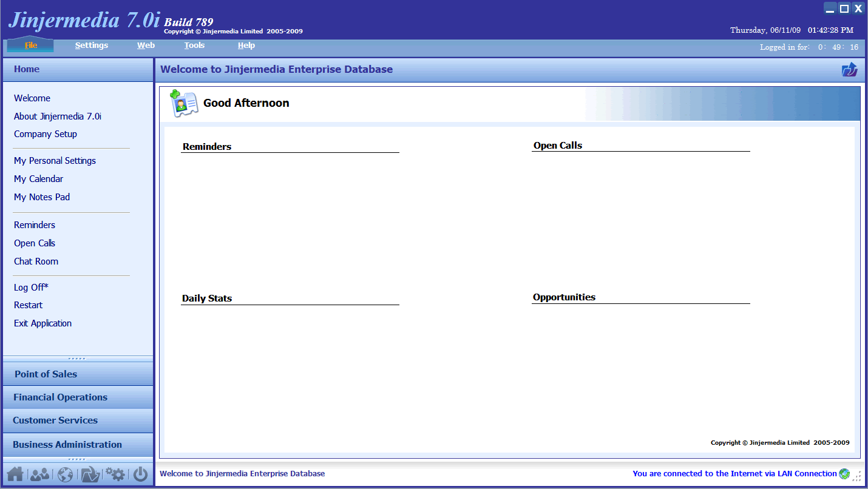Click the date and time display

(x=792, y=30)
